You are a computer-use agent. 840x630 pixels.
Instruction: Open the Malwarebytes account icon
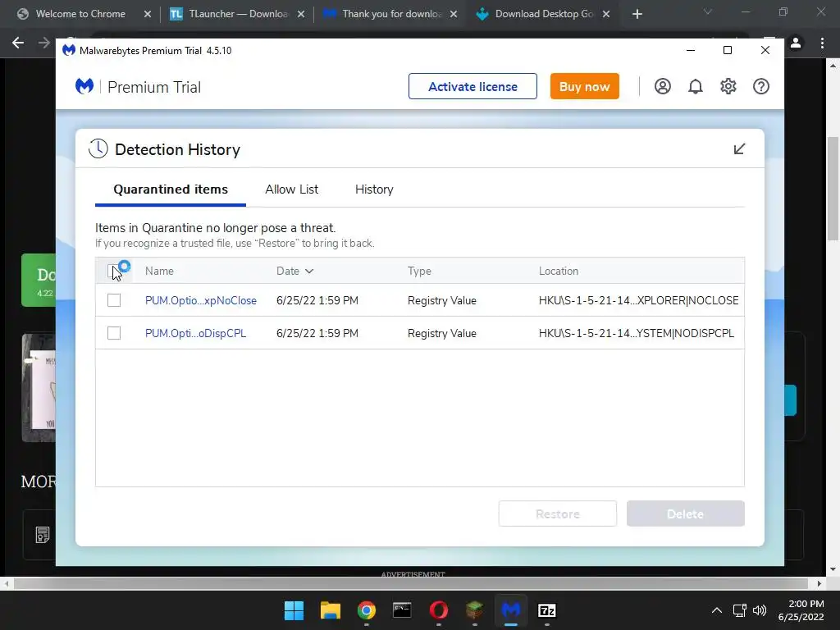pyautogui.click(x=662, y=86)
